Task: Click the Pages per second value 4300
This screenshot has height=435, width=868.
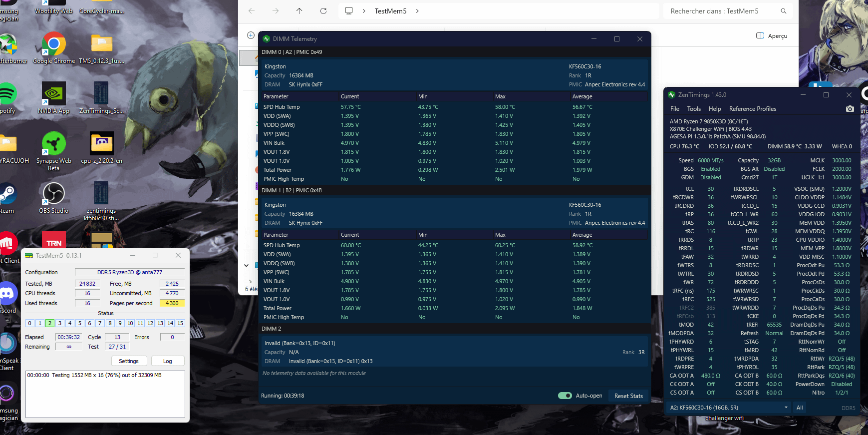Action: [x=172, y=303]
